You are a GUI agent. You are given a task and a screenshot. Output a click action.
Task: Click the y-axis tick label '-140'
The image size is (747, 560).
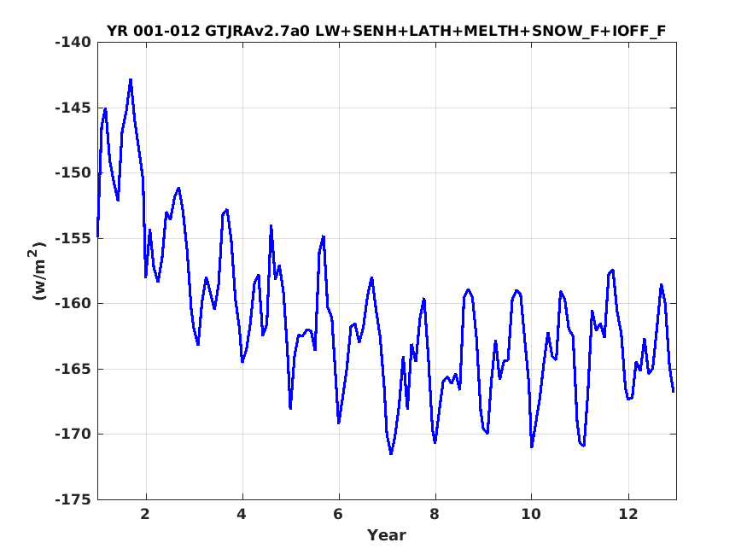pos(73,43)
